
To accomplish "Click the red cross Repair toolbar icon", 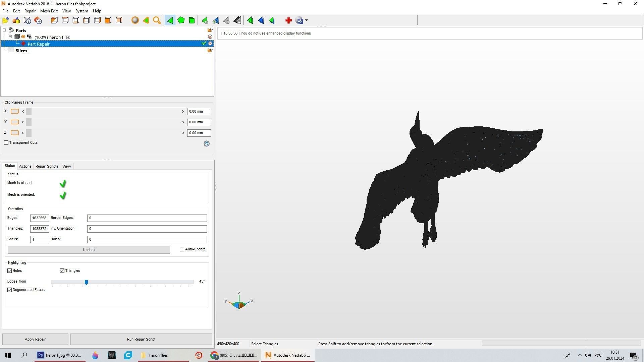I will click(x=288, y=20).
